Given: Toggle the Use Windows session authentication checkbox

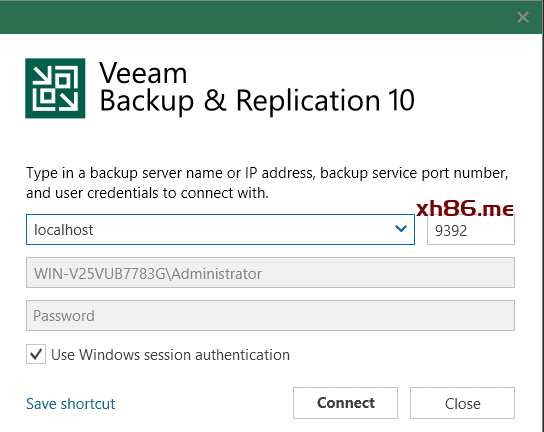Looking at the screenshot, I should (x=36, y=354).
